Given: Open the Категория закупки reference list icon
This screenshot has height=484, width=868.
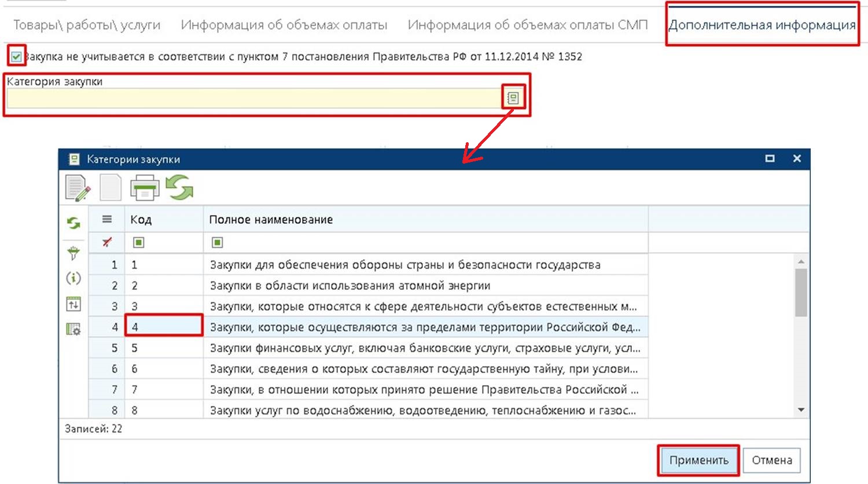Looking at the screenshot, I should [x=513, y=98].
